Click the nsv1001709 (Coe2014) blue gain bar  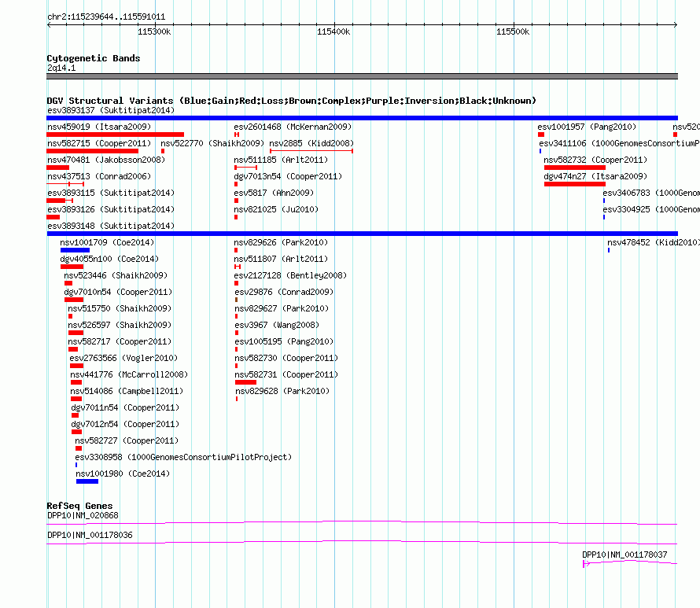[x=75, y=250]
